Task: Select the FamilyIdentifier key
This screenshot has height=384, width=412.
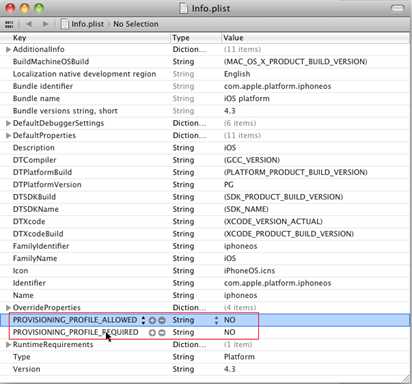Action: coord(41,246)
